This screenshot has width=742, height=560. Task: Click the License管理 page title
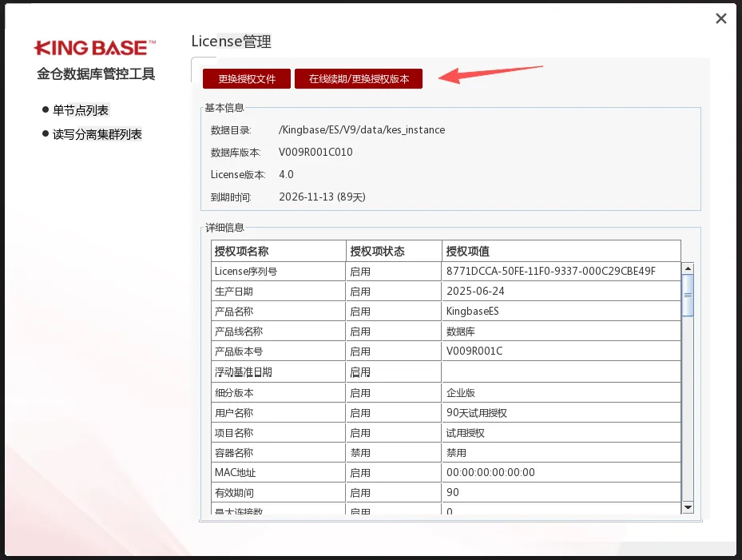[x=231, y=42]
